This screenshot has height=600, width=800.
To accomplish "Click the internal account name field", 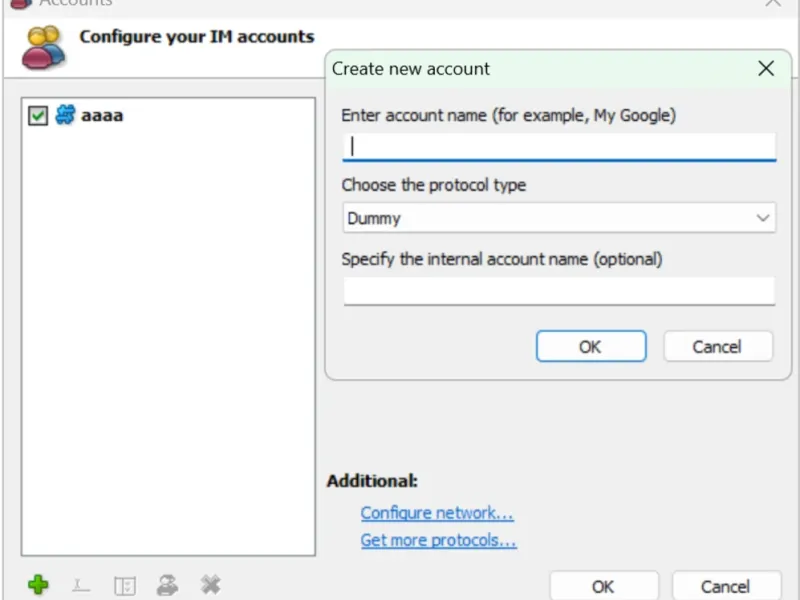I will [x=559, y=291].
